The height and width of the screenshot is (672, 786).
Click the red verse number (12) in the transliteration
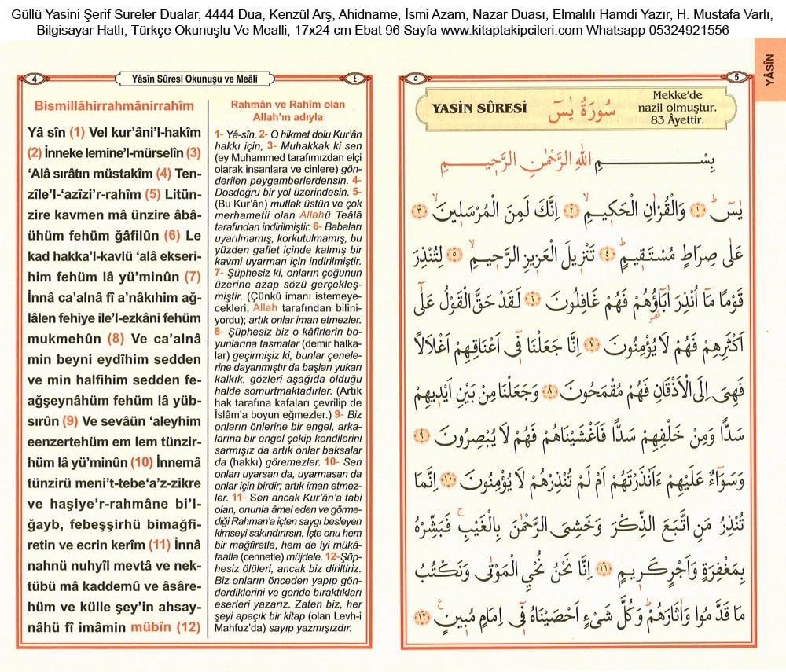[189, 627]
